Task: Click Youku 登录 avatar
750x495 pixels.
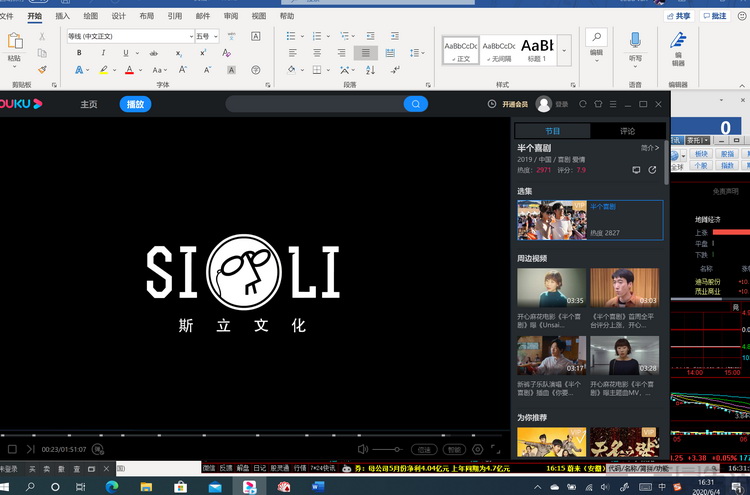Action: (543, 104)
